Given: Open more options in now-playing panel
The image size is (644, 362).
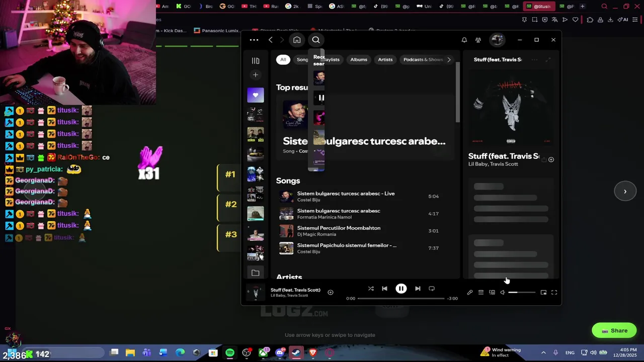Looking at the screenshot, I should point(534,59).
